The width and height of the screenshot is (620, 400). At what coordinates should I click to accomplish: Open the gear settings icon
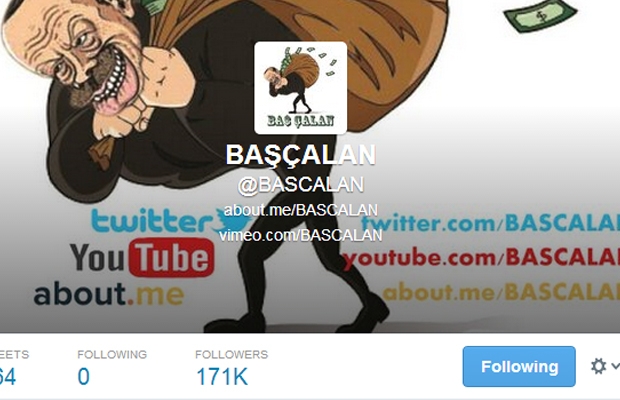[598, 366]
